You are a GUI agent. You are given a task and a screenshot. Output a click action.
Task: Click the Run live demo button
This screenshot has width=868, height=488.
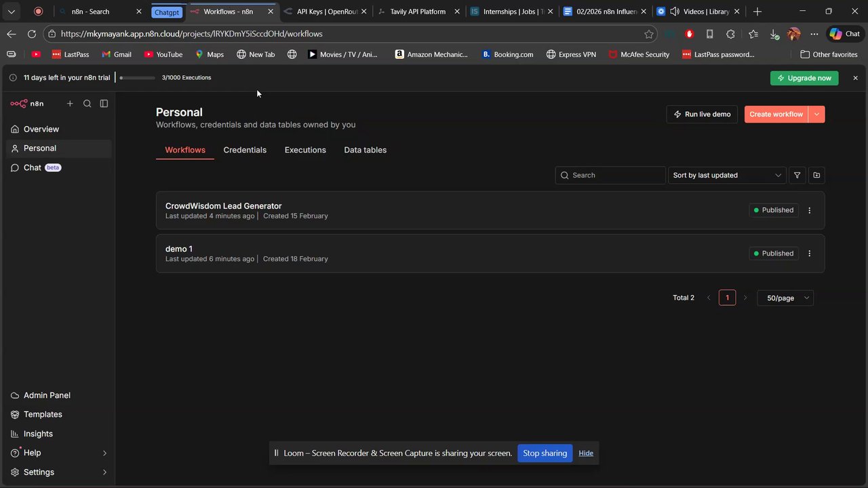(702, 115)
